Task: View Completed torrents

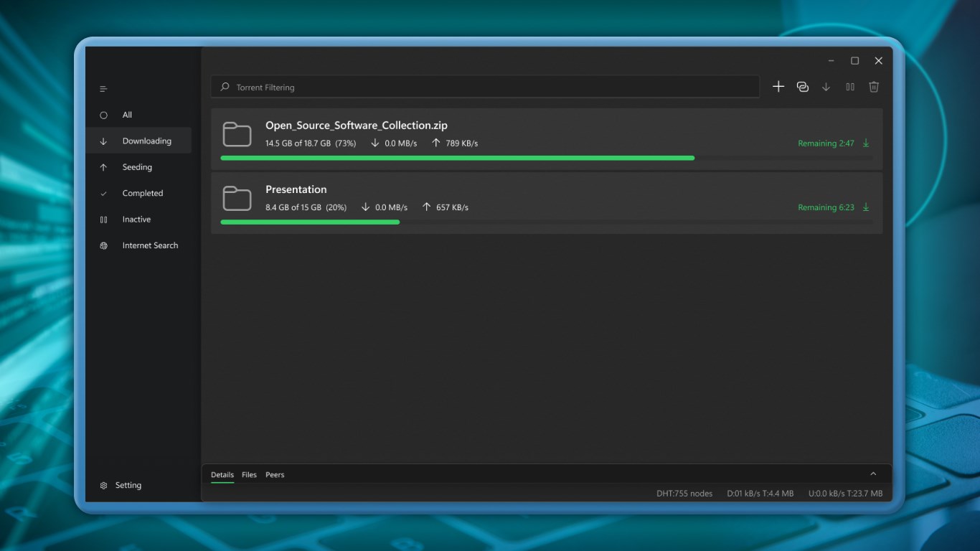Action: [138, 193]
